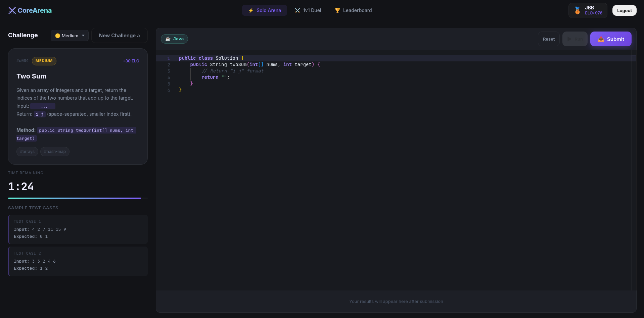
Task: Click the '// Return "i j" format' comment line
Action: pyautogui.click(x=233, y=71)
